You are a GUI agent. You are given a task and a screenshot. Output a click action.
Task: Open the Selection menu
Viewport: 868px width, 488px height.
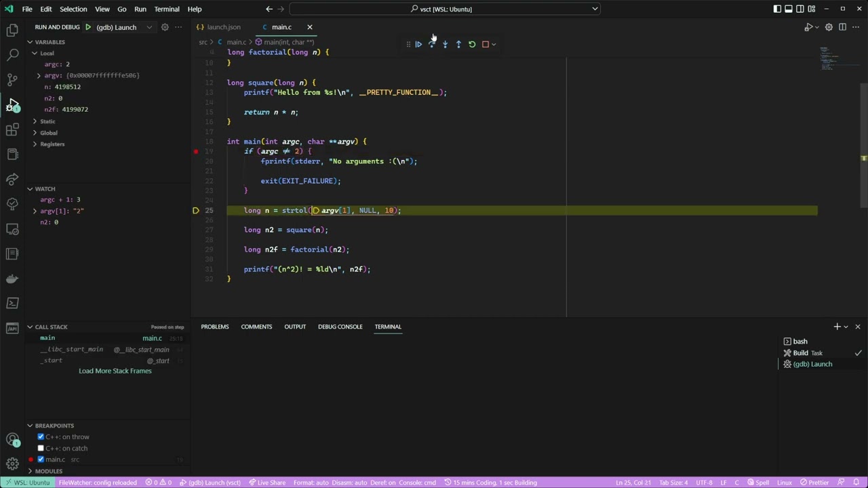pos(73,9)
